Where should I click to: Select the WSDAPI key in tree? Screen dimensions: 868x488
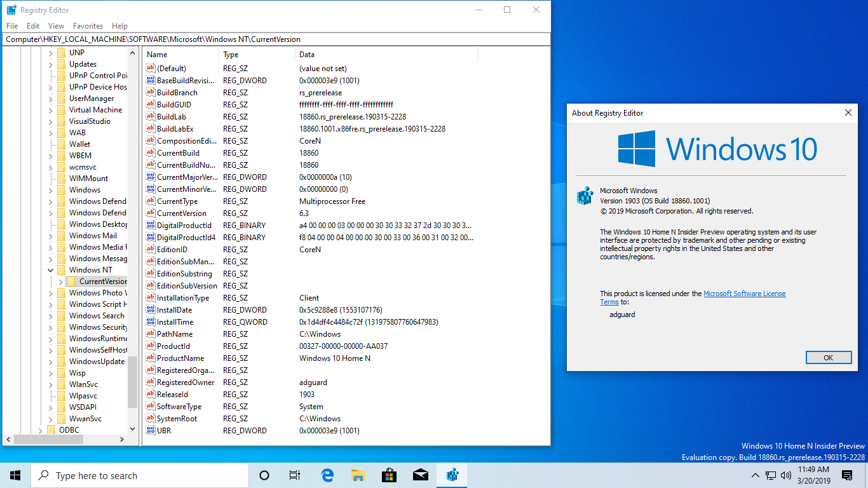click(83, 407)
